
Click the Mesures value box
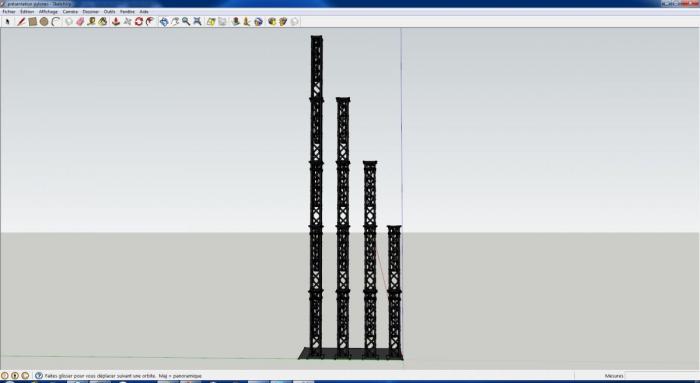tap(662, 376)
